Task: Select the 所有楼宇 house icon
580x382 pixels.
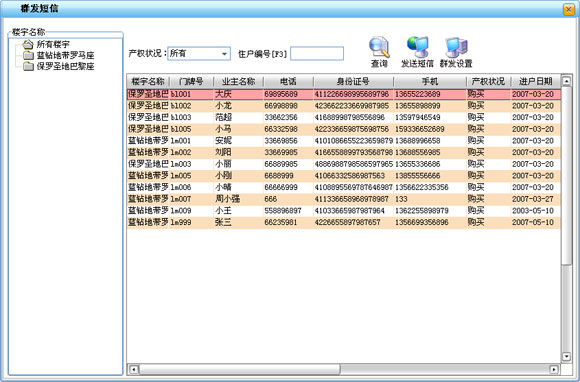Action: click(x=28, y=44)
